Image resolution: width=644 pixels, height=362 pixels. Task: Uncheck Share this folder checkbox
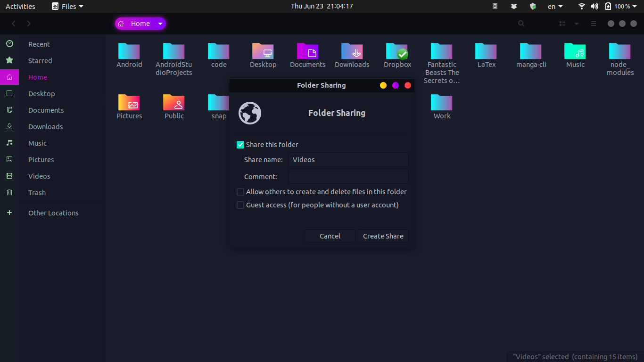[240, 145]
